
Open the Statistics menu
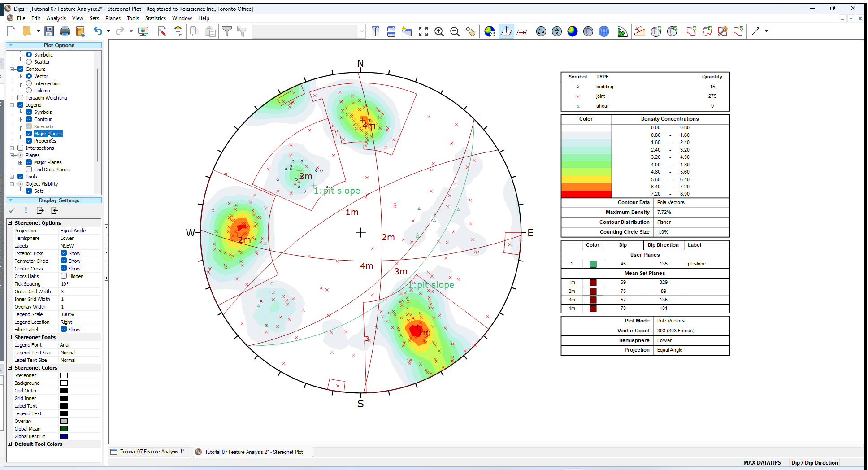tap(155, 18)
